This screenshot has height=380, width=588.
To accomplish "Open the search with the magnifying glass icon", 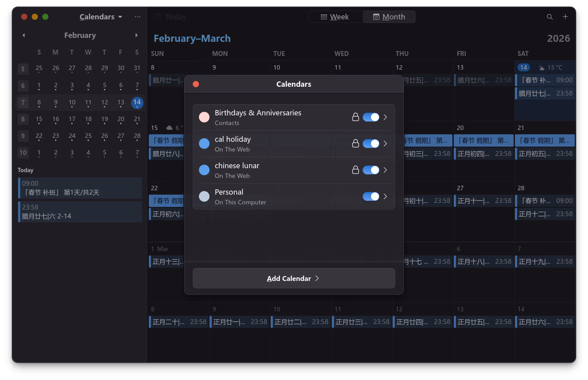I will 550,17.
